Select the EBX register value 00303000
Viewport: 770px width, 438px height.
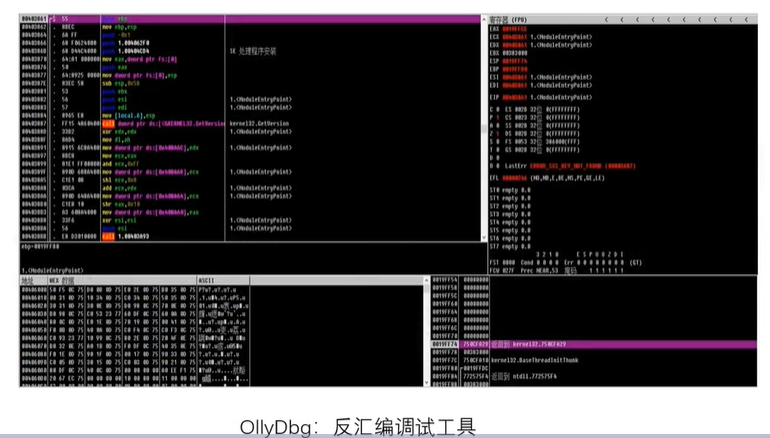(x=515, y=53)
